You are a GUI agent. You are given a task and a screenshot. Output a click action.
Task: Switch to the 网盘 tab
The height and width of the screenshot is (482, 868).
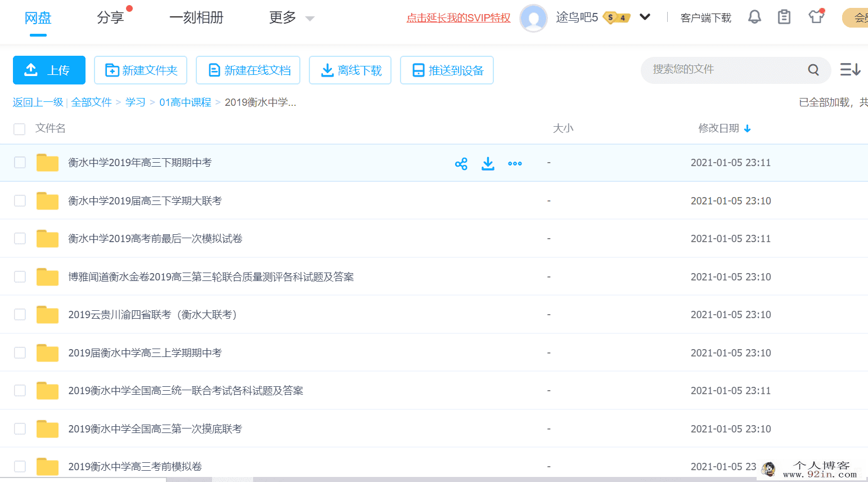pyautogui.click(x=38, y=17)
